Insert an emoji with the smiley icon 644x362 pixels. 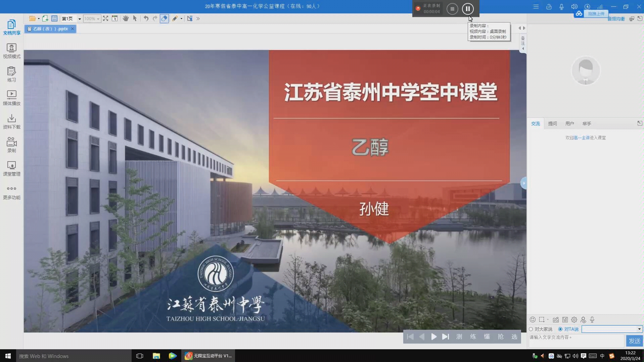[533, 319]
